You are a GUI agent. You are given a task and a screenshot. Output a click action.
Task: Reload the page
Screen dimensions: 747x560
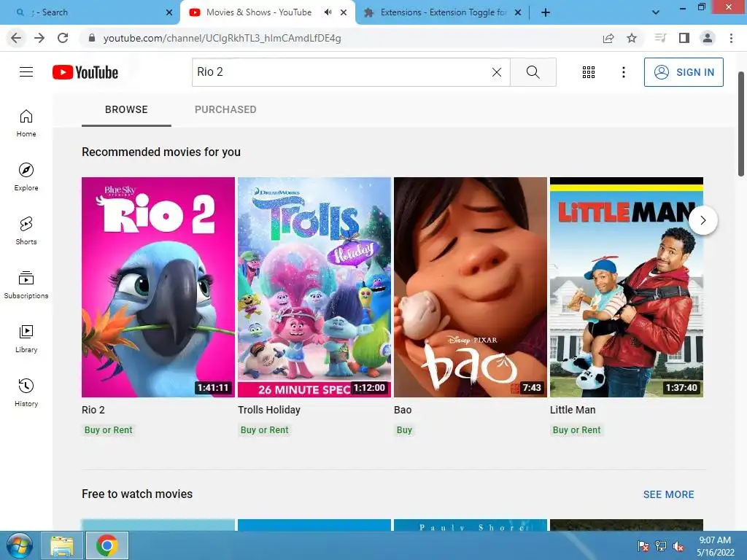coord(63,38)
